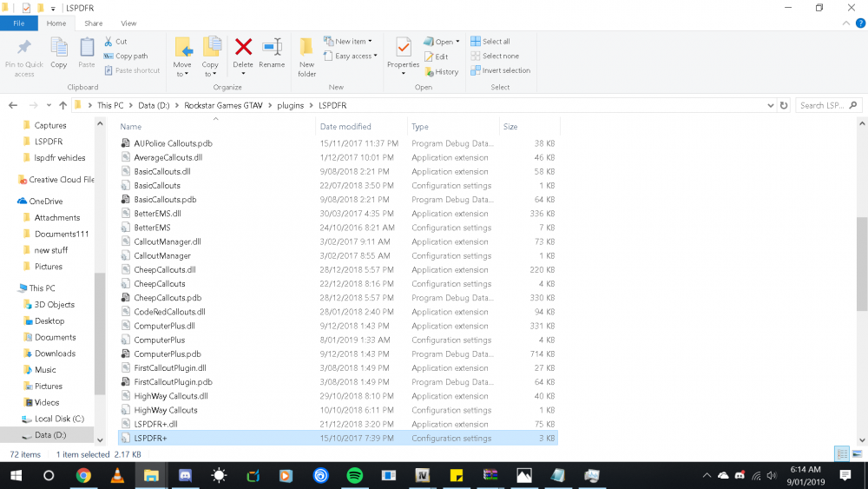This screenshot has height=489, width=868.
Task: Select the BetterEMS.dll file
Action: pos(157,214)
